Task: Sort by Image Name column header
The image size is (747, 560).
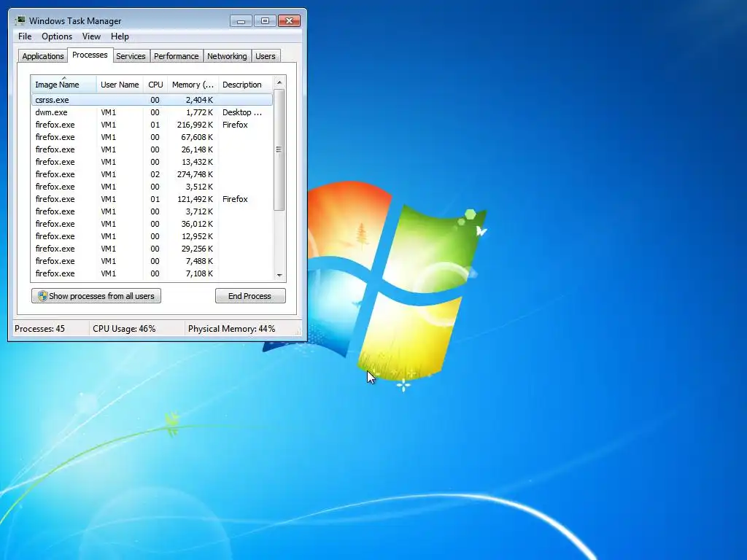Action: click(x=64, y=85)
